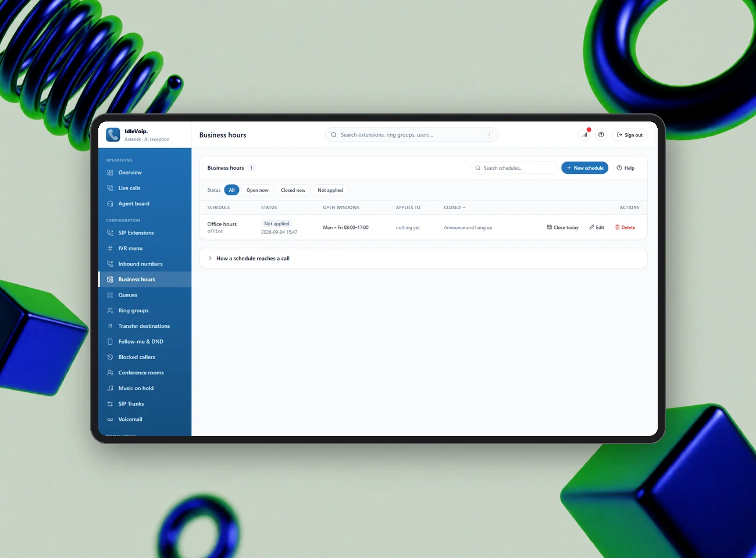Click the Conference rooms people icon
Viewport: 756px width, 558px height.
click(x=110, y=373)
